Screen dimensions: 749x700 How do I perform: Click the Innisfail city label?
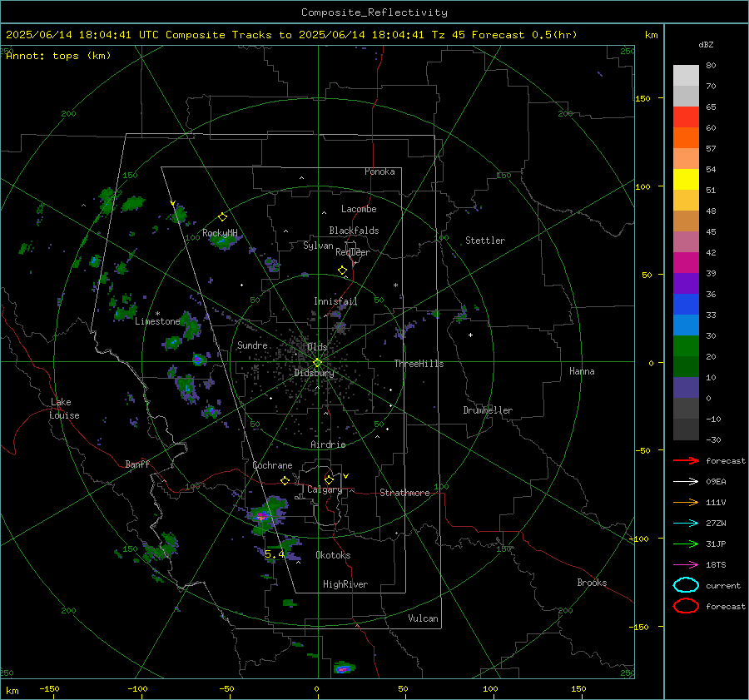click(335, 301)
